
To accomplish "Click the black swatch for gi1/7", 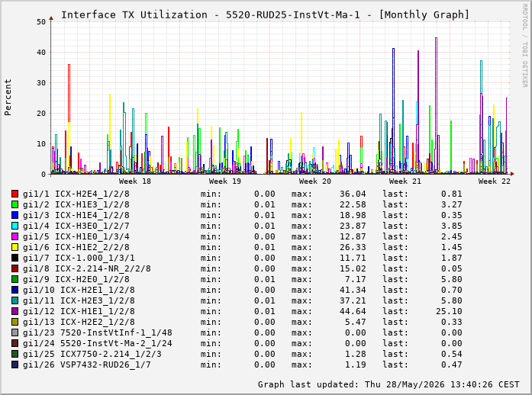I will point(15,258).
